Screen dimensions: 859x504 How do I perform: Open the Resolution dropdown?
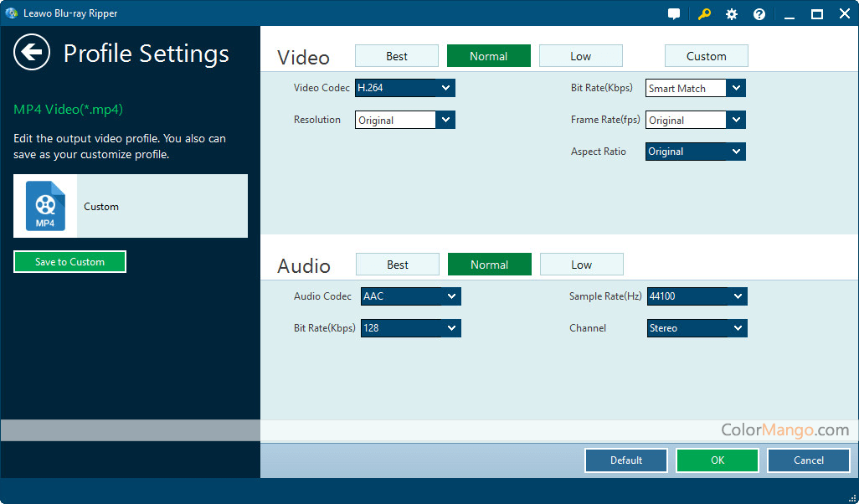tap(445, 120)
